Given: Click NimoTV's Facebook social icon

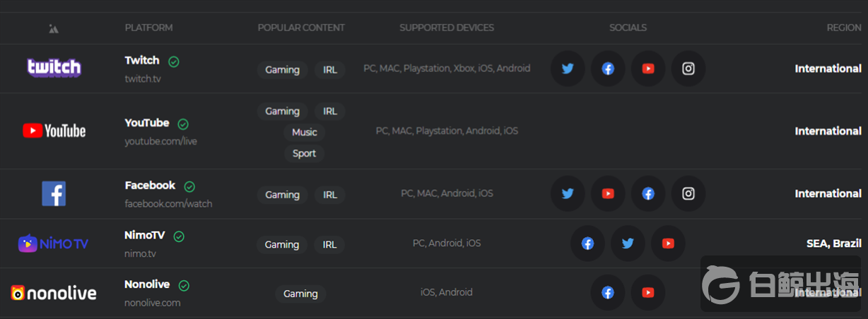Looking at the screenshot, I should click(x=587, y=243).
